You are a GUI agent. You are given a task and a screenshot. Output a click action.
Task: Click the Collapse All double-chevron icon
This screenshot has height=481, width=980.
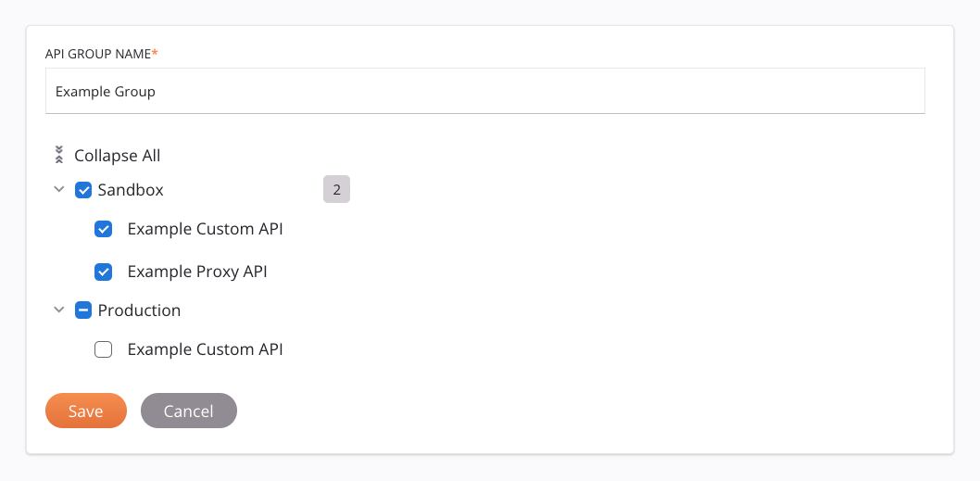click(59, 155)
